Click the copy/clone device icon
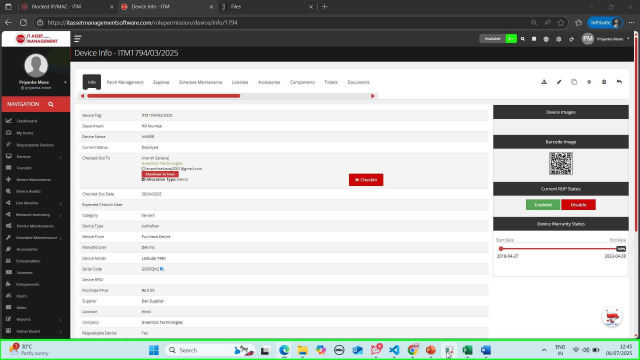 [x=574, y=82]
